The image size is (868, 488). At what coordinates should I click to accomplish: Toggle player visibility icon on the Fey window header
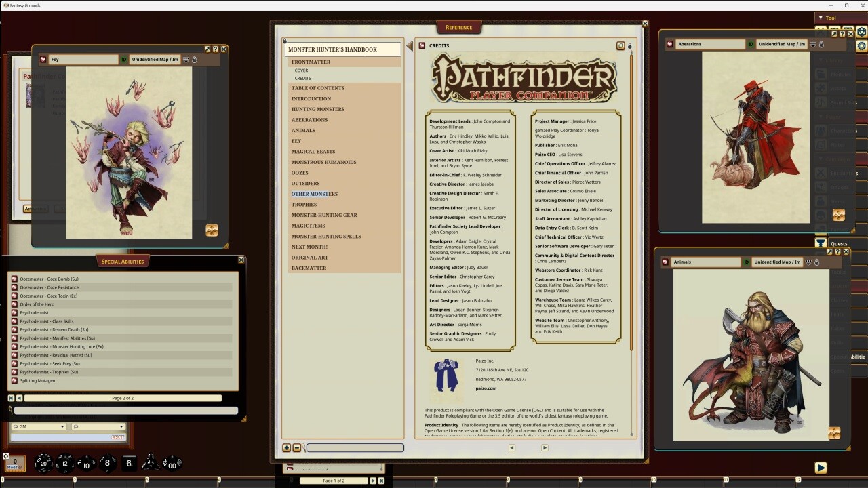coord(186,60)
